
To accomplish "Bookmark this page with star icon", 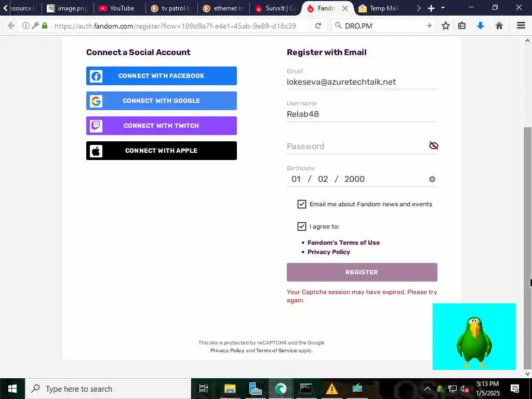I will tap(446, 25).
